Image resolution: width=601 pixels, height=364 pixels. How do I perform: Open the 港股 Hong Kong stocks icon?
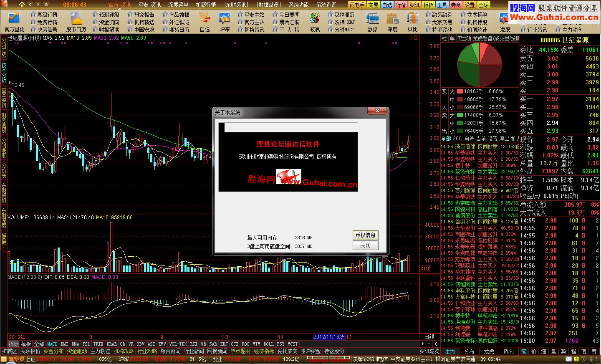[504, 18]
